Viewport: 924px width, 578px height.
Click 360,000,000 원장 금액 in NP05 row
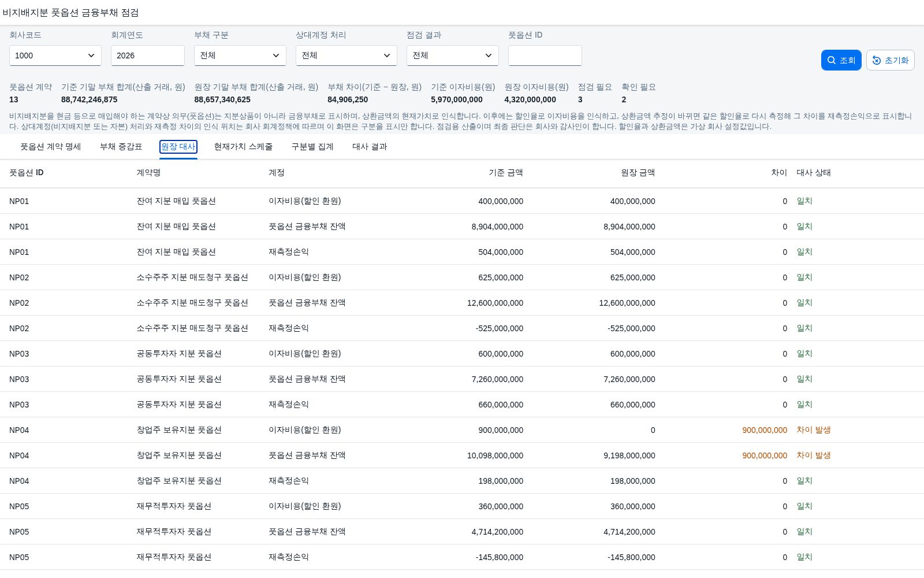pos(633,506)
